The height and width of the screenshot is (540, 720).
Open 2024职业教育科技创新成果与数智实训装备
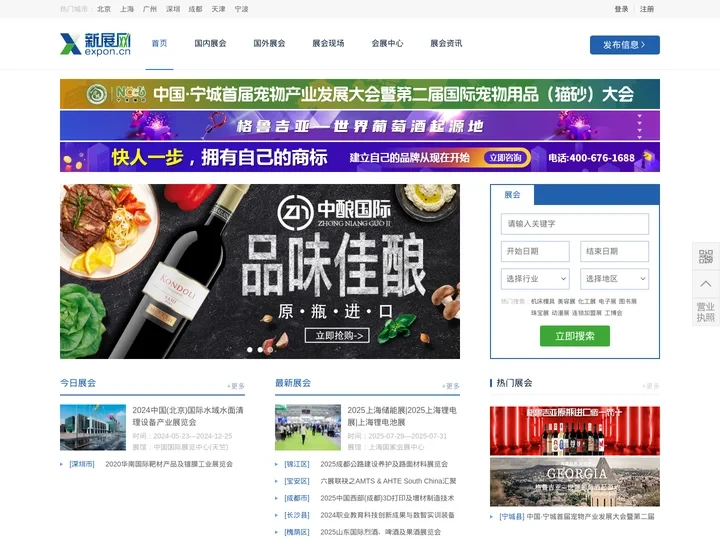tap(387, 515)
